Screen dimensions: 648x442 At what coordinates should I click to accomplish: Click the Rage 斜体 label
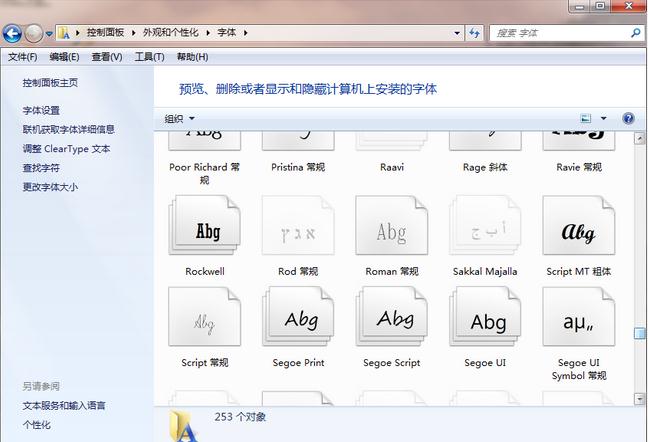click(x=485, y=167)
